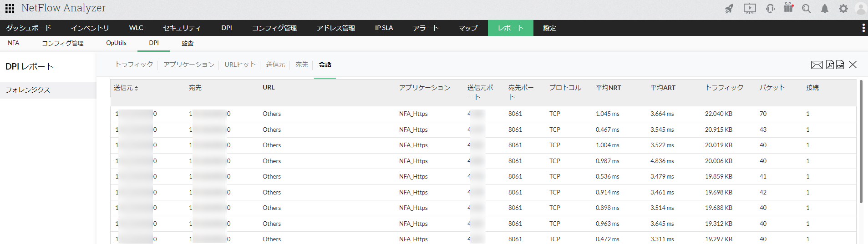Open the alarm bell notifications
868x244 pixels.
tap(825, 9)
